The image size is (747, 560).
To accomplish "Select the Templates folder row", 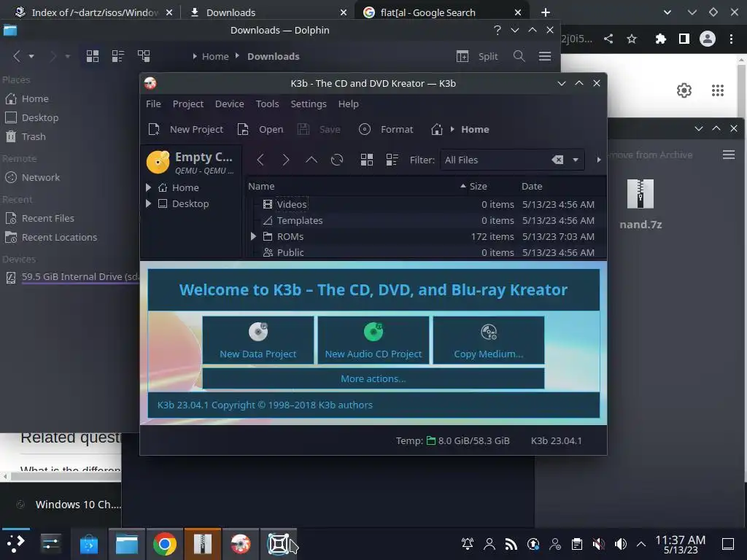I will (425, 220).
